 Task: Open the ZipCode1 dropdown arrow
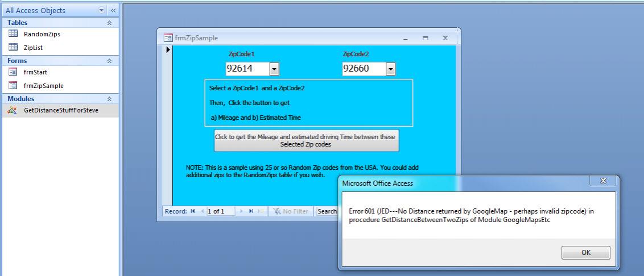point(274,69)
